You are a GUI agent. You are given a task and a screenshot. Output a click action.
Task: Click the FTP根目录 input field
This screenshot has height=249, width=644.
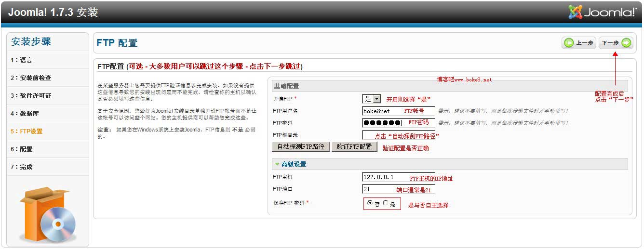[x=399, y=135]
